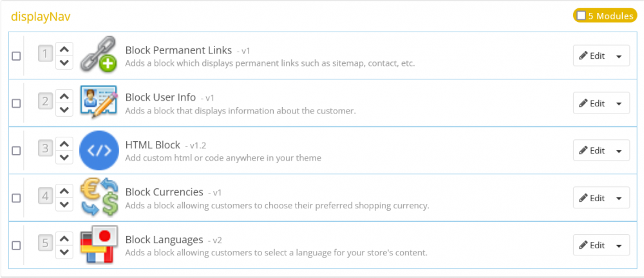Edit the Block Languages module
This screenshot has width=644, height=278.
click(x=592, y=246)
